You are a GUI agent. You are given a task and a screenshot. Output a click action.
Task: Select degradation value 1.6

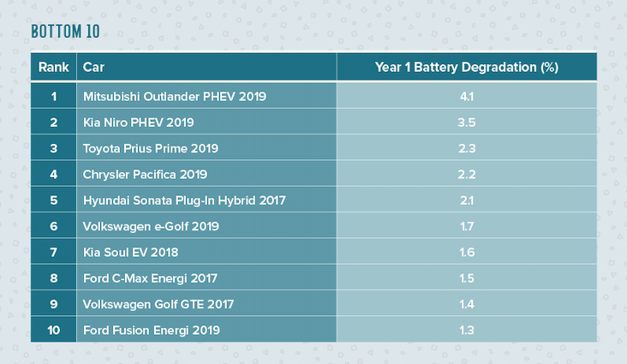point(467,253)
